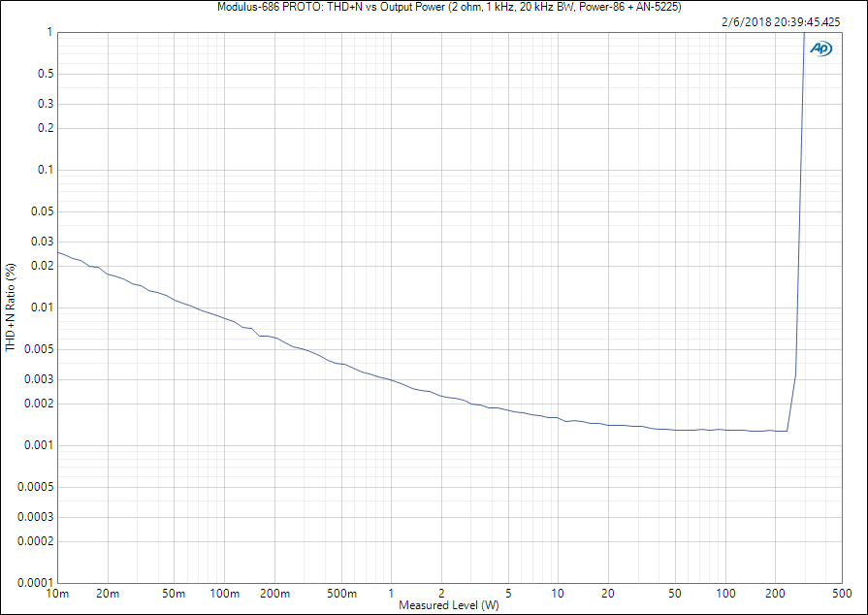Click the y-axis value 0.01

[x=44, y=307]
